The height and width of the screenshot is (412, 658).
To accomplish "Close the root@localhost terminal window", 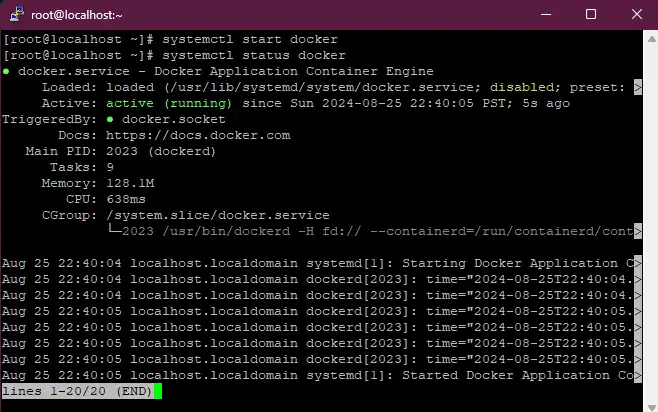I will click(637, 14).
